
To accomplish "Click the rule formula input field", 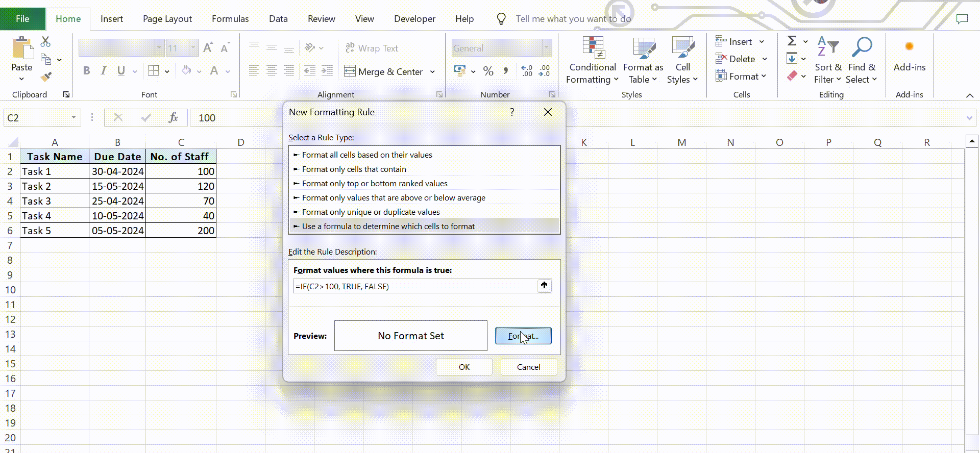I will 415,286.
